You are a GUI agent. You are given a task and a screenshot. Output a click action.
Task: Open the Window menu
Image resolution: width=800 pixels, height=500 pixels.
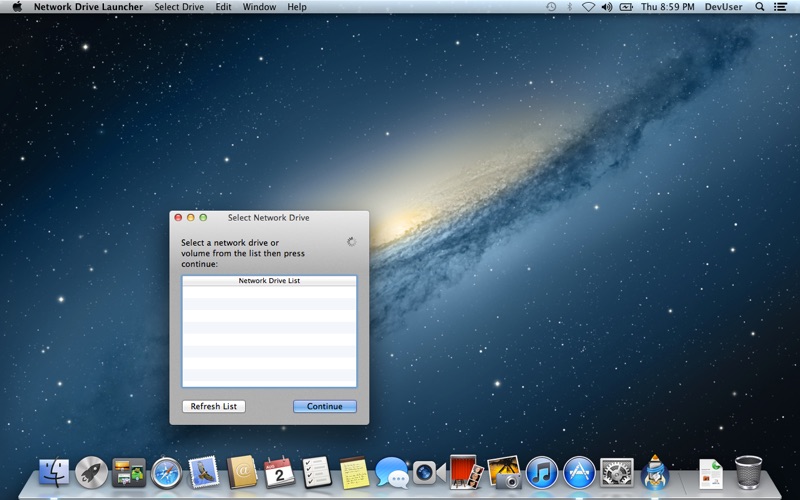point(259,7)
